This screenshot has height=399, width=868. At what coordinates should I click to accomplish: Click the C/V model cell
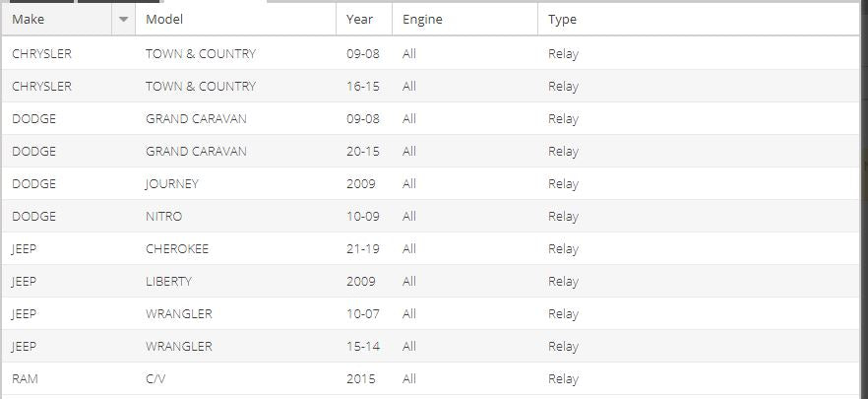click(157, 379)
